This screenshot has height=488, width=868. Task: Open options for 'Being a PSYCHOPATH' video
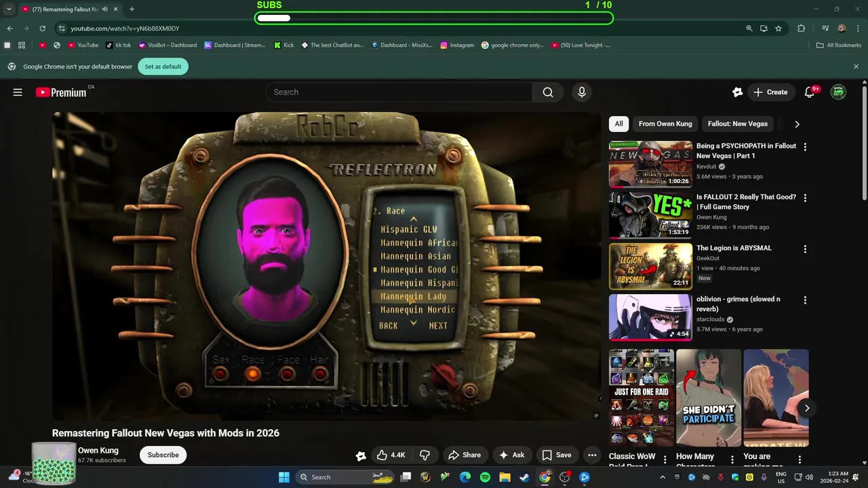coord(805,147)
